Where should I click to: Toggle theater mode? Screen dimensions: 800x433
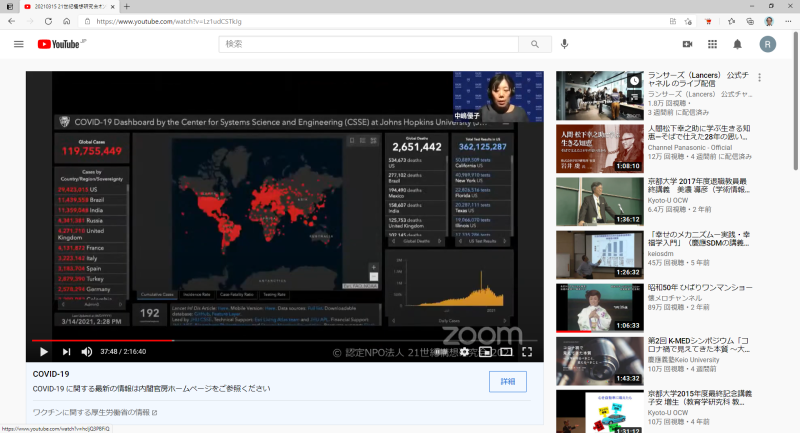pos(506,351)
